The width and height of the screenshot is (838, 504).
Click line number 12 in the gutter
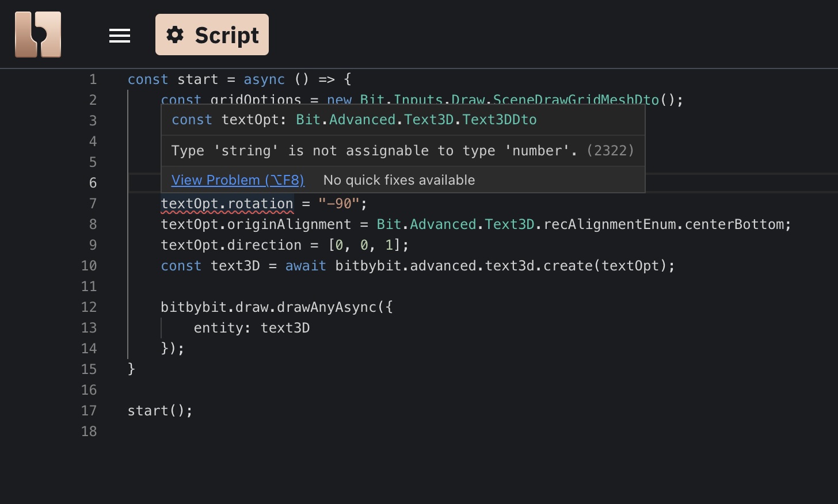(x=89, y=307)
